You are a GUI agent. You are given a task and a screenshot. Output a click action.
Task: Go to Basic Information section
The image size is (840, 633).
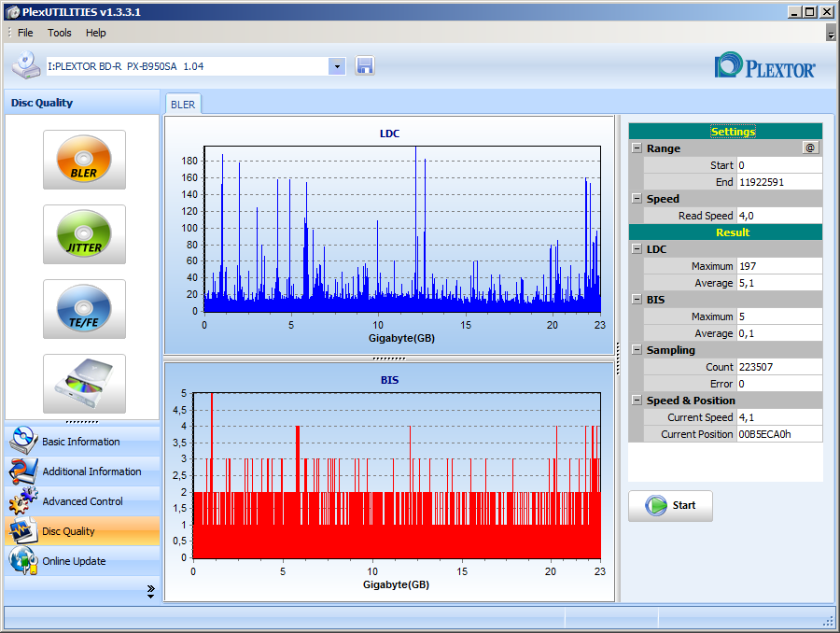point(82,441)
